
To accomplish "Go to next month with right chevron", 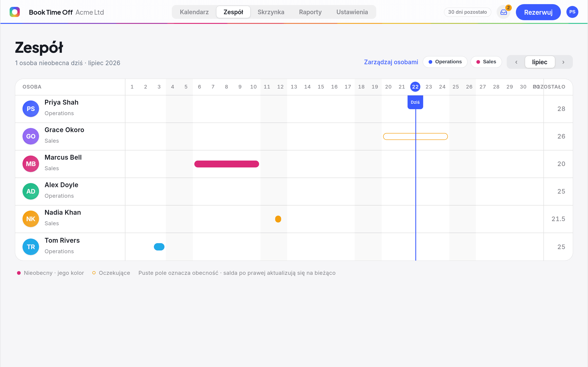I will [x=563, y=62].
